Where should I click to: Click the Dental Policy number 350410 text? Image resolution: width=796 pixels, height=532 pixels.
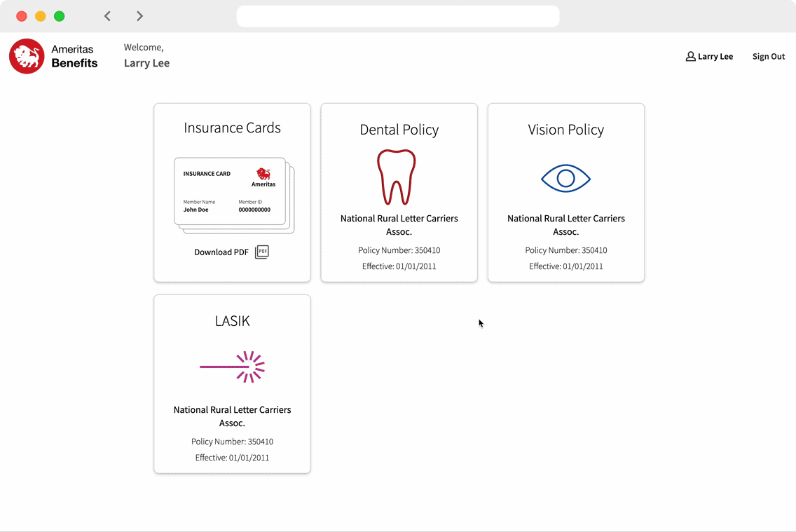point(399,250)
